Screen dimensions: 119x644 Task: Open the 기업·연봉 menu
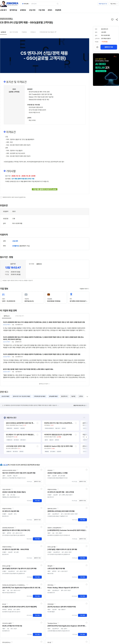tap(42, 10)
